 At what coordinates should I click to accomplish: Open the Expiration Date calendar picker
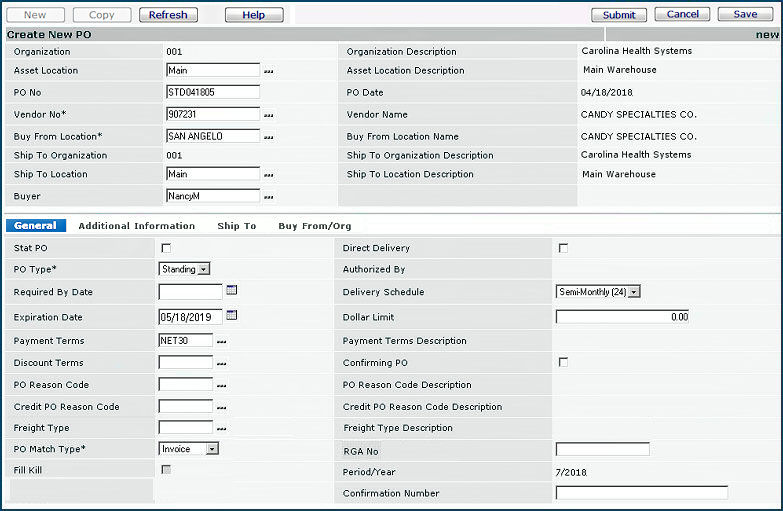click(x=231, y=316)
